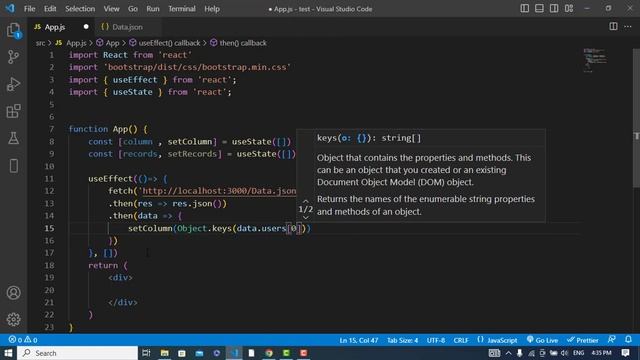
Task: Open the Customize Layout icon
Action: click(569, 9)
